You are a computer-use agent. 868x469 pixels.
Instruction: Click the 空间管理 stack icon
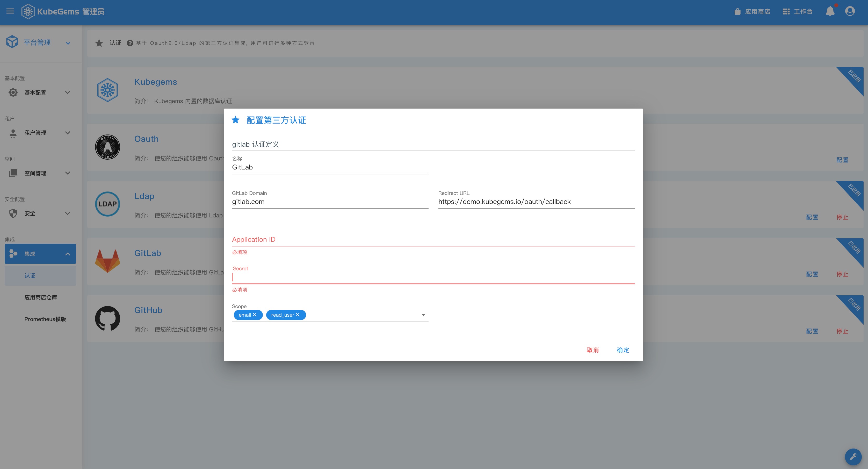coord(13,173)
